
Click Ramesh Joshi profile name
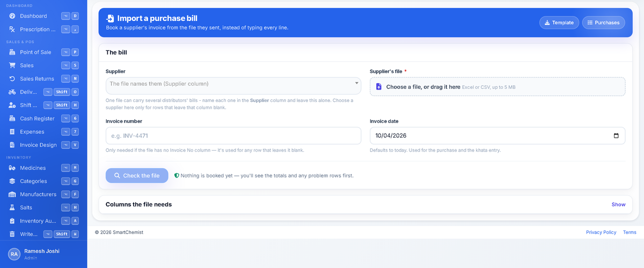pos(42,251)
